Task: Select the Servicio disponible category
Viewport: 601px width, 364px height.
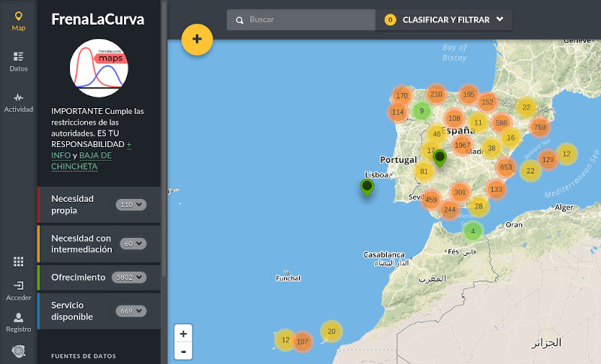Action: 72,311
